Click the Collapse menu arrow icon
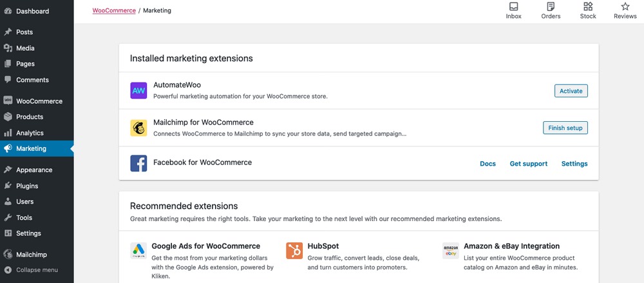The width and height of the screenshot is (644, 283). (x=8, y=270)
